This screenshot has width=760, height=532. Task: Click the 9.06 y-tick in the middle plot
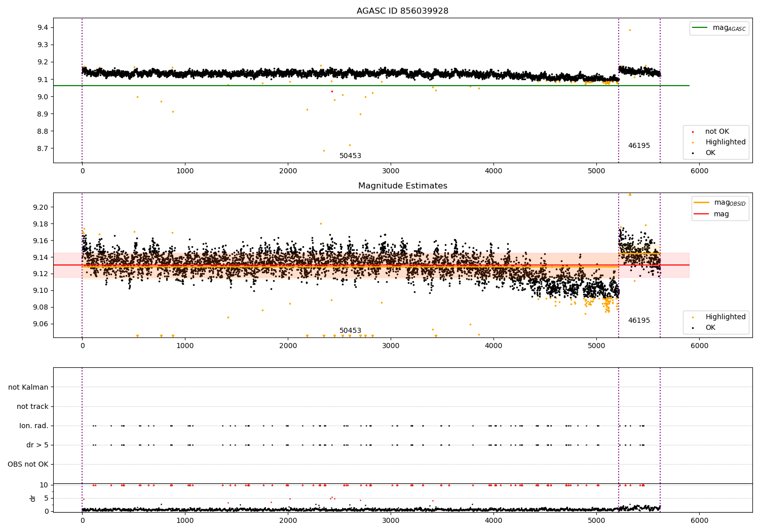pyautogui.click(x=41, y=324)
